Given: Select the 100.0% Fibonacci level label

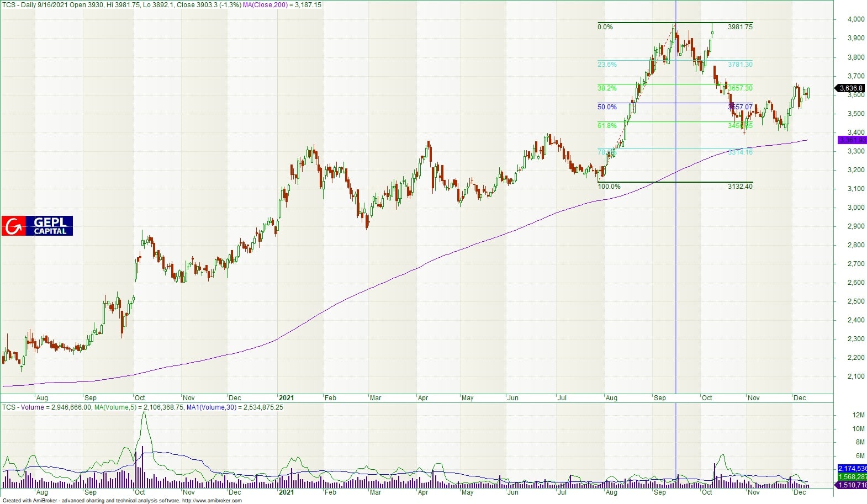Looking at the screenshot, I should [609, 187].
